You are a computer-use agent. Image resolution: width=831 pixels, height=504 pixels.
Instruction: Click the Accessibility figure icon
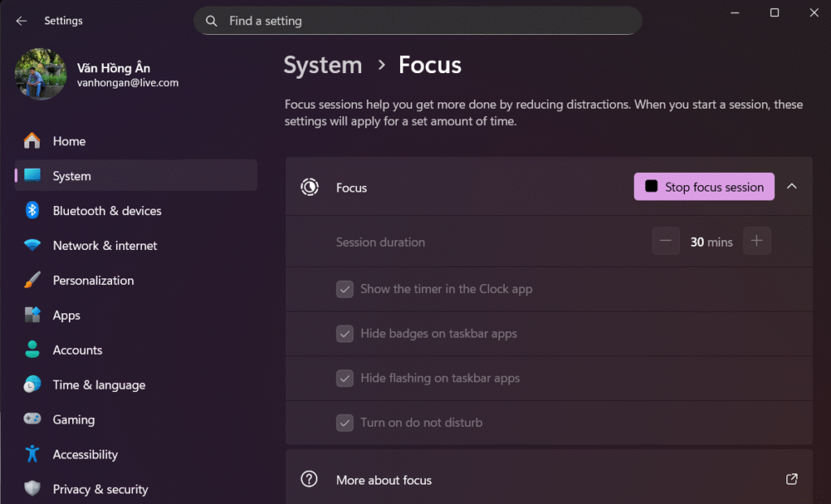click(x=32, y=454)
